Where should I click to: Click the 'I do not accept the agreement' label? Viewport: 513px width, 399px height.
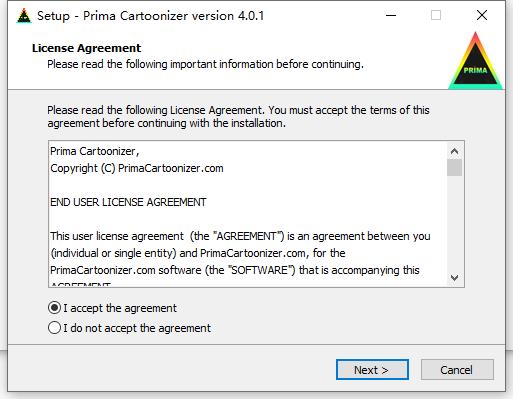pyautogui.click(x=137, y=328)
